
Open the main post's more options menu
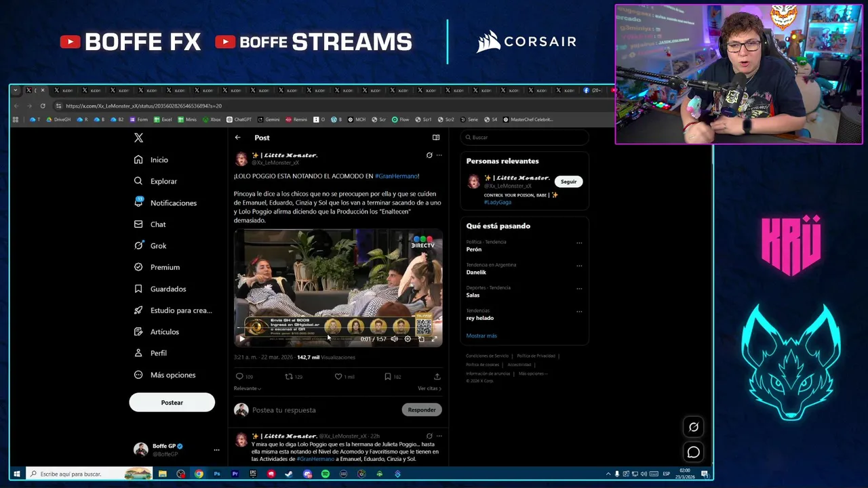(439, 155)
